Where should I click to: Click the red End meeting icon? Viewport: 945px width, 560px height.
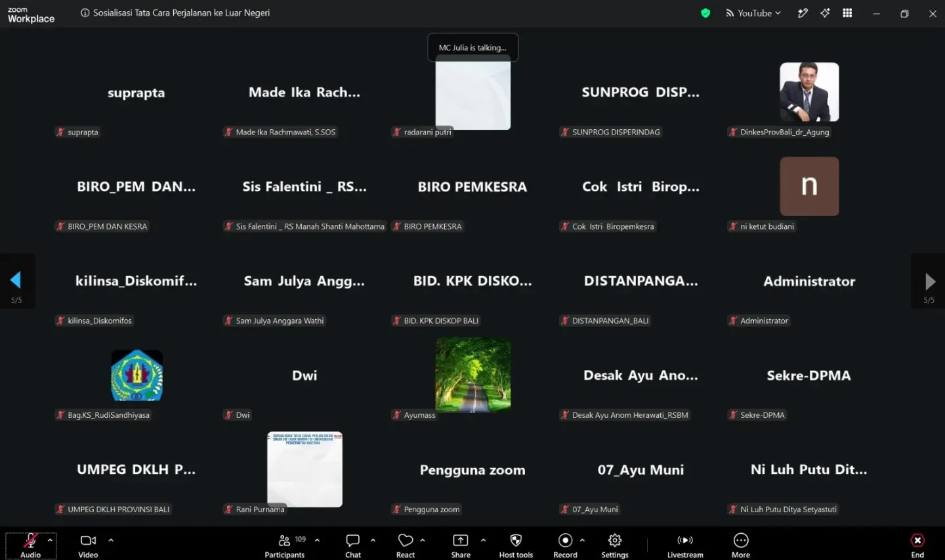(917, 540)
